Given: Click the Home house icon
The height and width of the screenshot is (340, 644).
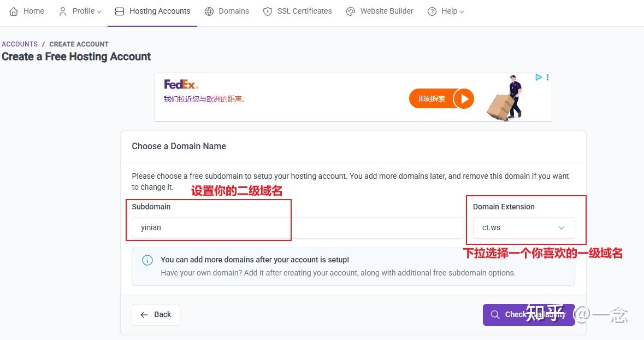Looking at the screenshot, I should point(14,11).
